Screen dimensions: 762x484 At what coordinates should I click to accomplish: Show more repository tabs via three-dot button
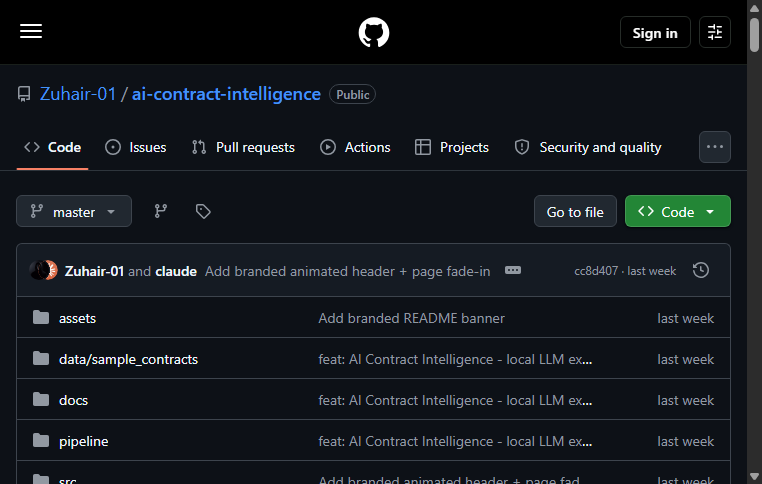click(x=714, y=147)
